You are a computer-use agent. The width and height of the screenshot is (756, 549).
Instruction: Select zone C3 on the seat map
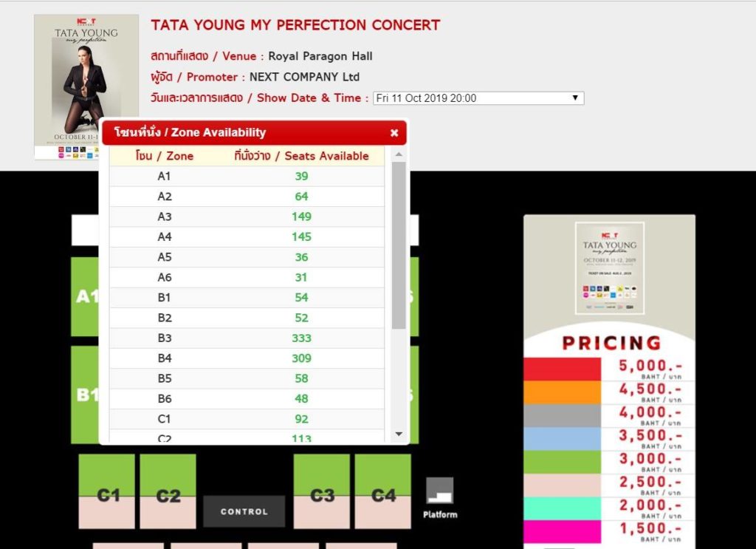coord(322,491)
